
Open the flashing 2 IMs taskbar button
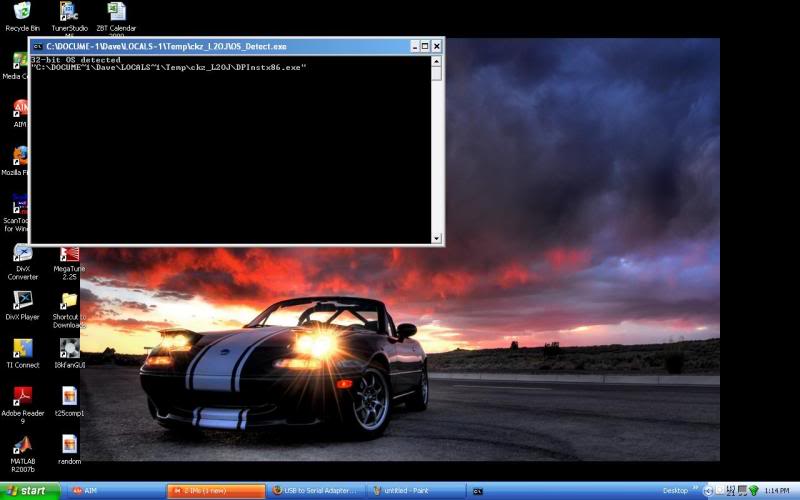point(216,491)
